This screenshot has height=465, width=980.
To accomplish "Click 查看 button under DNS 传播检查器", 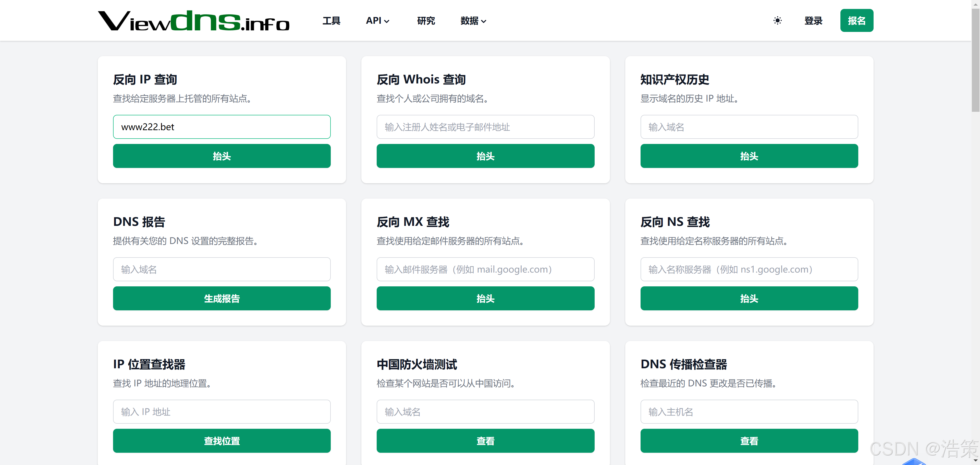I will coord(749,441).
